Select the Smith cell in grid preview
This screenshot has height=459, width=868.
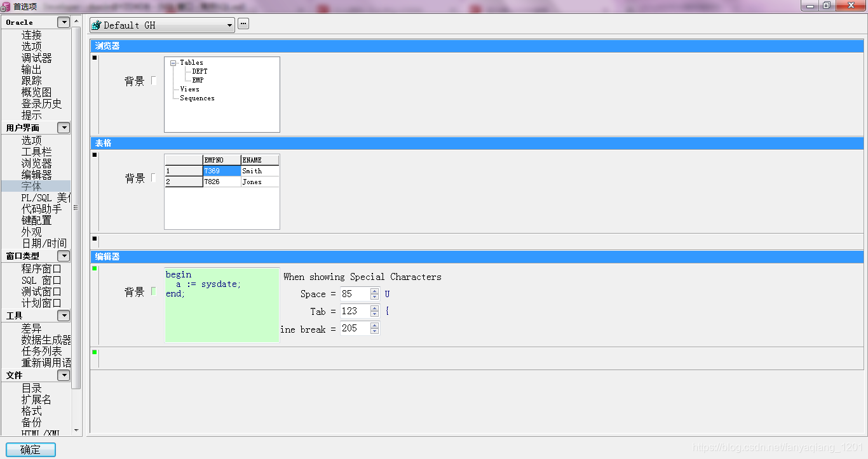260,171
